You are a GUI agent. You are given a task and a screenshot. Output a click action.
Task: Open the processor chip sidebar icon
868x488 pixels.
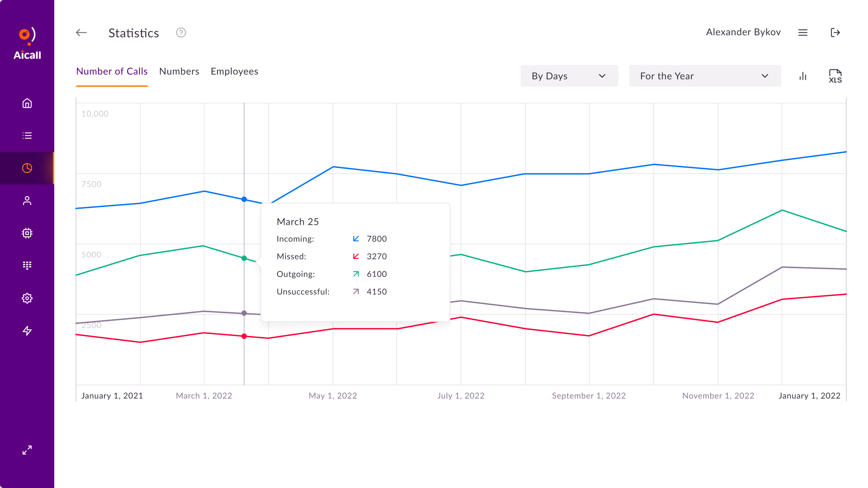coord(27,233)
